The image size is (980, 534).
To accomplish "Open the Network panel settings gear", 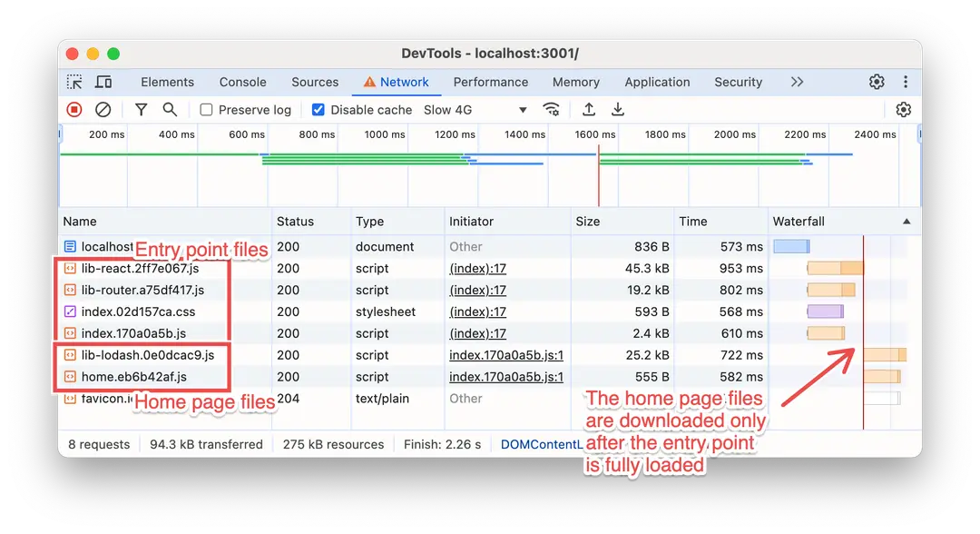I will (903, 110).
